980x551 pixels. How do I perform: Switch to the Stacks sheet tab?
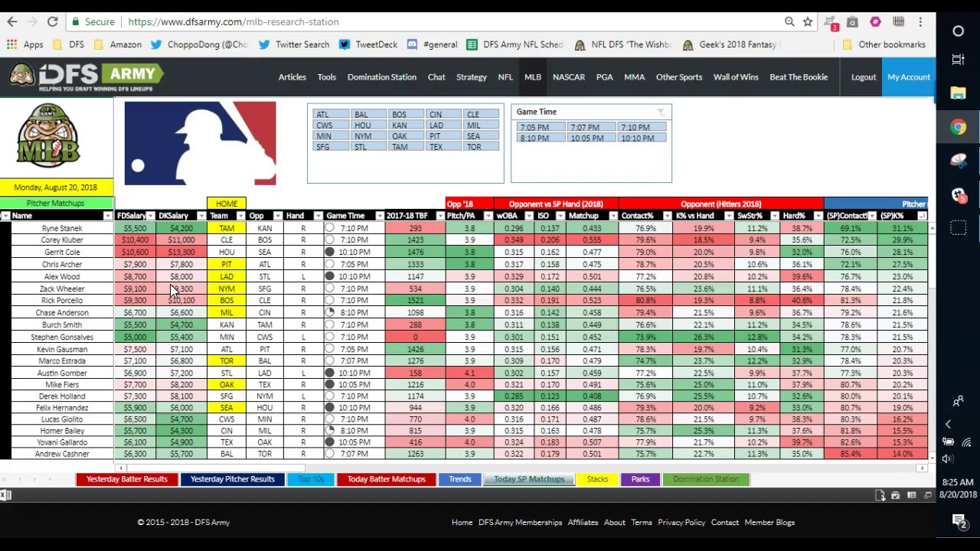(x=597, y=480)
